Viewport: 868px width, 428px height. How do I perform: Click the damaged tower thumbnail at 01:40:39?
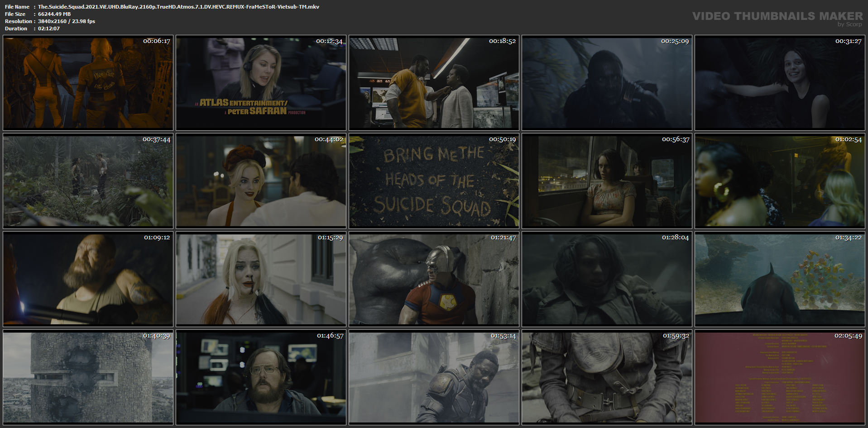coord(88,377)
